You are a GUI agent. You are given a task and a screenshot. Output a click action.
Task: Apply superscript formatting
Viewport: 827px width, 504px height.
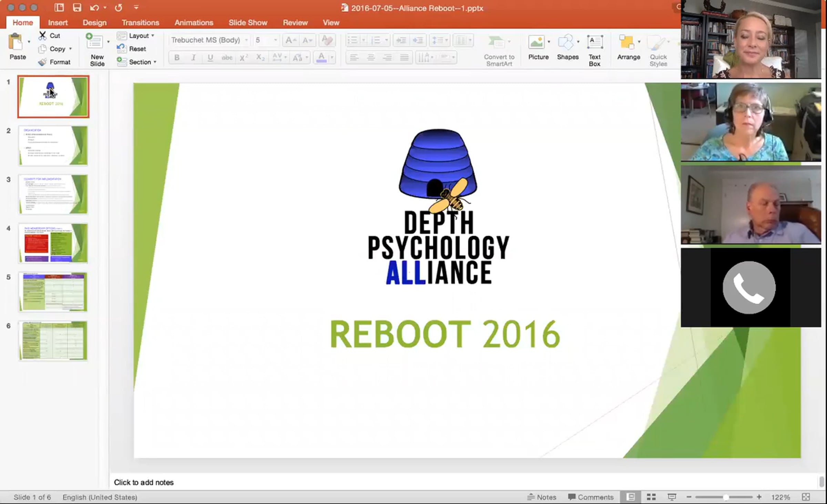click(244, 57)
